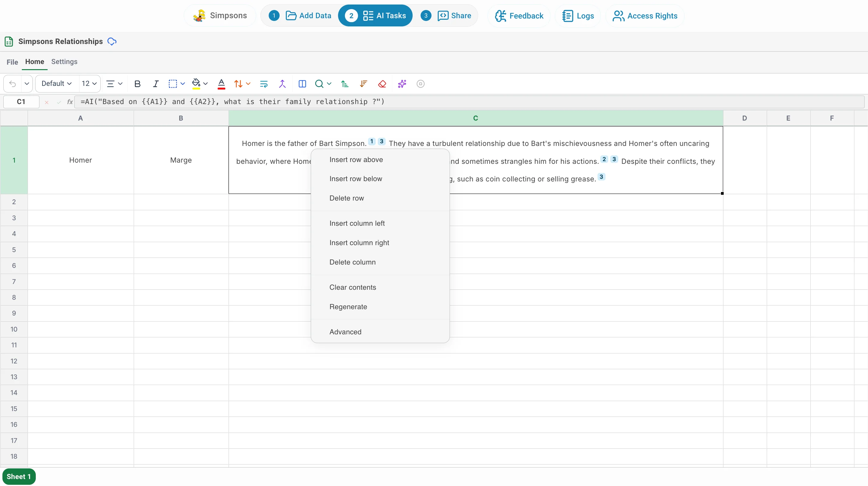Click the undo arrow icon
The image size is (868, 486).
click(12, 84)
